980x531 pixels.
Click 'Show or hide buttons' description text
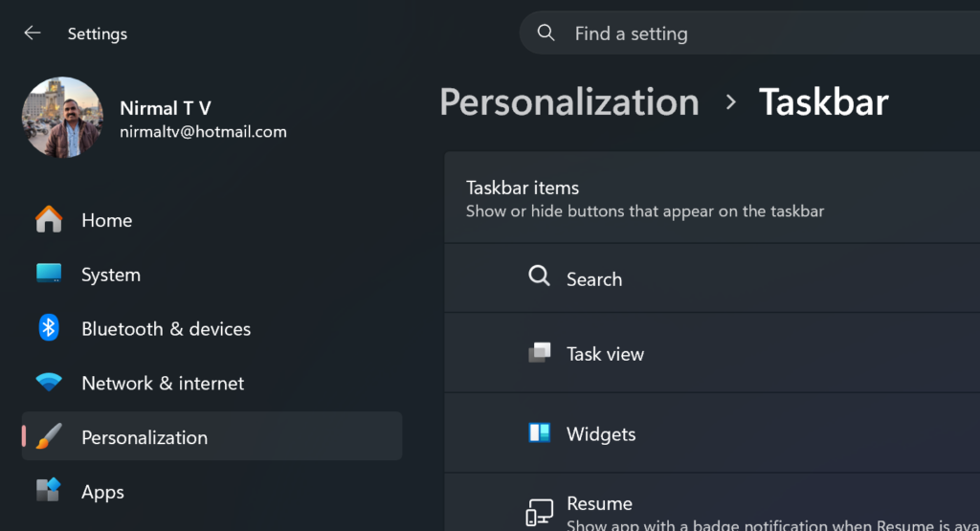tap(645, 211)
